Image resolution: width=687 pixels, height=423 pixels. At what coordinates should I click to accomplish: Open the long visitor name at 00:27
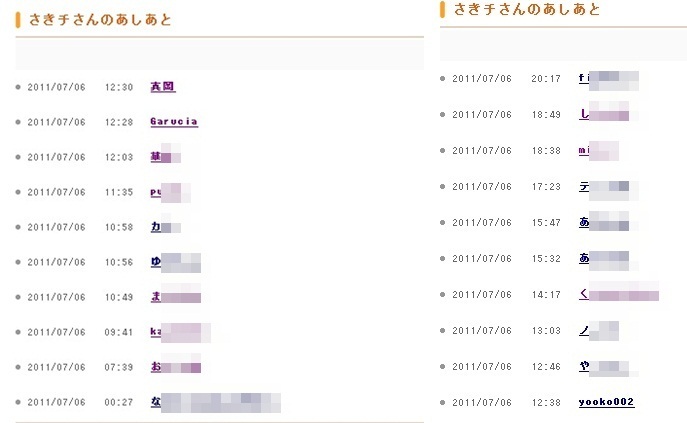click(214, 402)
